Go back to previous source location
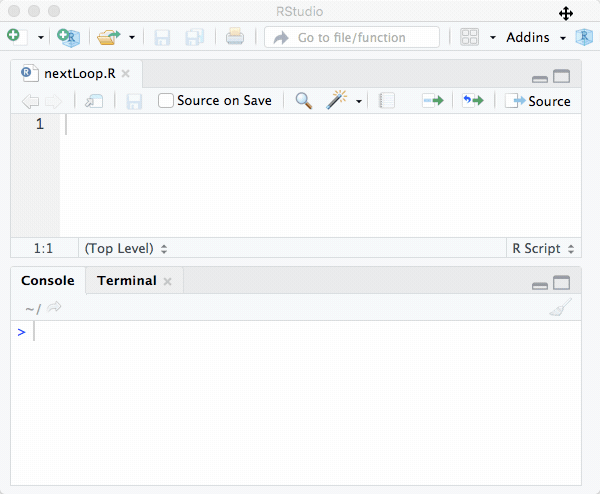The image size is (600, 494). click(x=30, y=101)
